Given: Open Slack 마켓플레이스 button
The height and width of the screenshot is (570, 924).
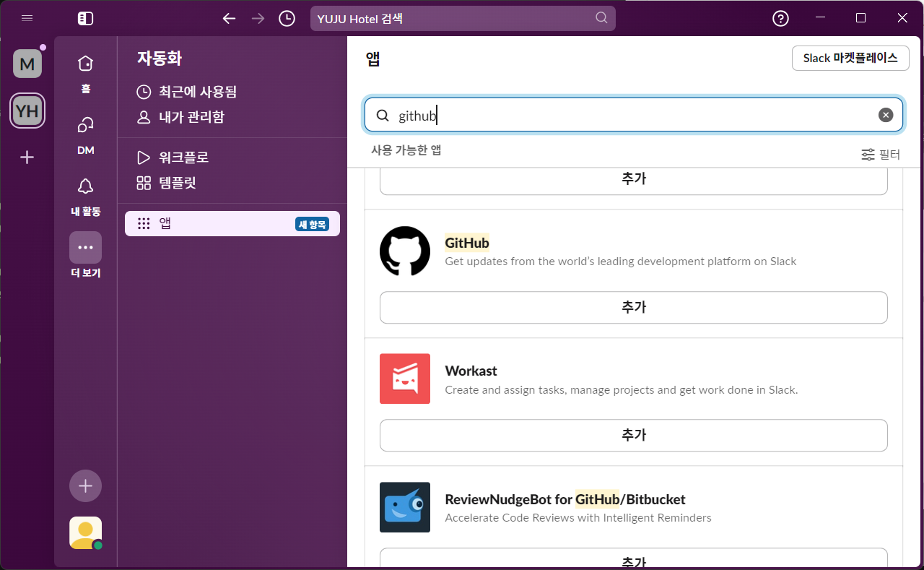Looking at the screenshot, I should coord(850,58).
